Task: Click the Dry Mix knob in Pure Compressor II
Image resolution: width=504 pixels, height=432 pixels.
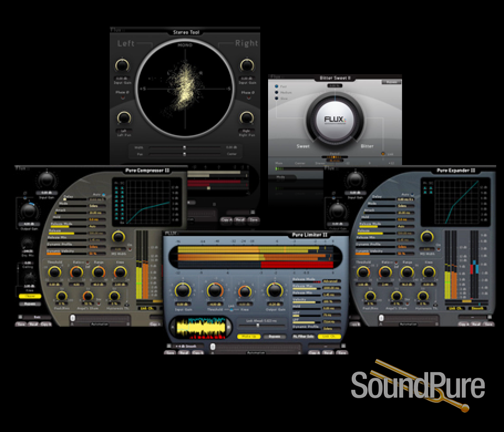Action: [28, 244]
